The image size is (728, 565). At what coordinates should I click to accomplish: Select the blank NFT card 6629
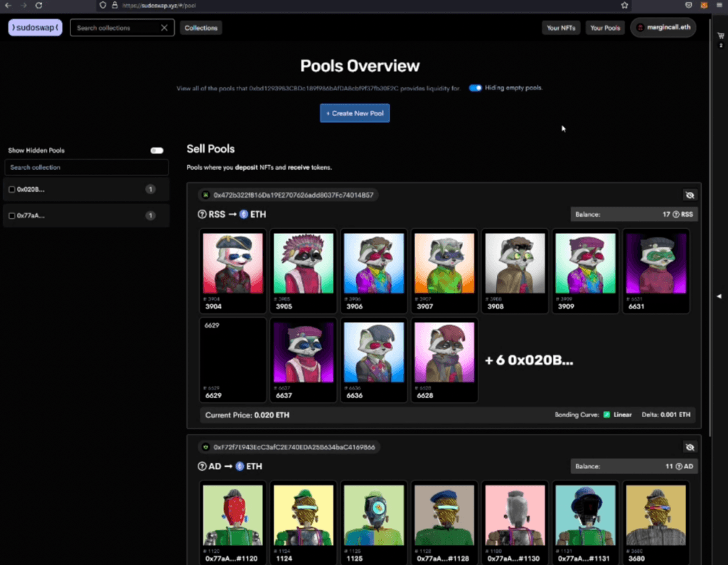pos(232,360)
